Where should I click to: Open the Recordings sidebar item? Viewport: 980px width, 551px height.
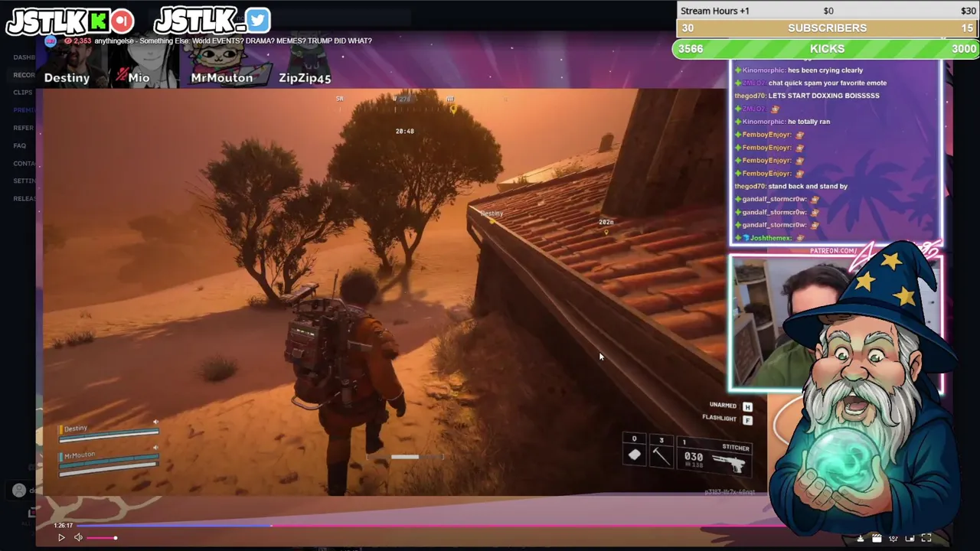click(x=24, y=75)
